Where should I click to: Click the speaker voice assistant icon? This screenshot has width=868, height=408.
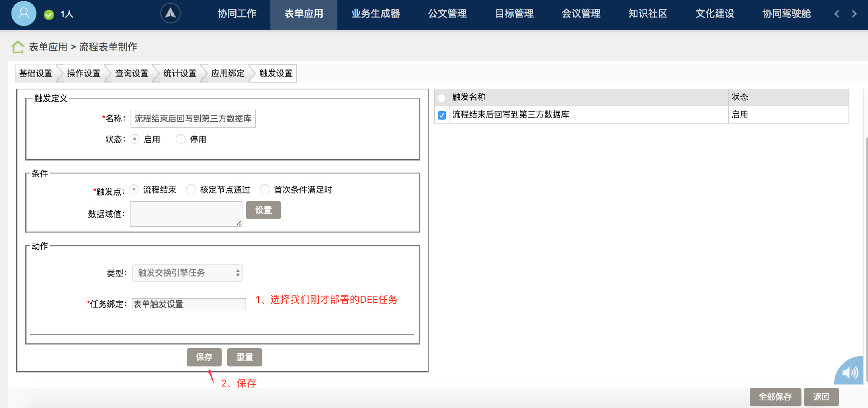click(849, 372)
